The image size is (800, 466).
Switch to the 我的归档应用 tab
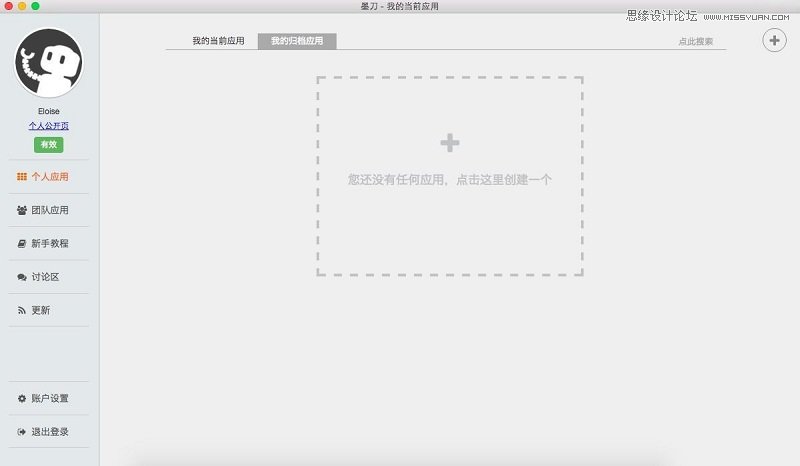(x=297, y=41)
